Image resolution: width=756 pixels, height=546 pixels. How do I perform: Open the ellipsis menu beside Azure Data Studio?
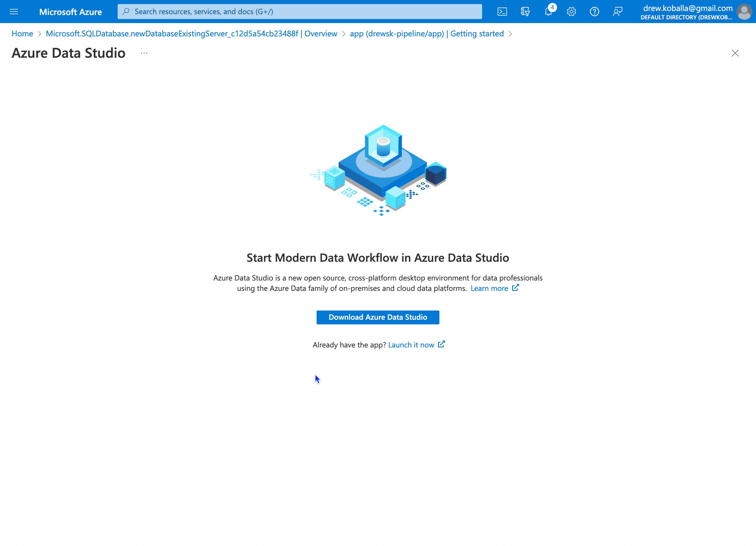[x=144, y=53]
